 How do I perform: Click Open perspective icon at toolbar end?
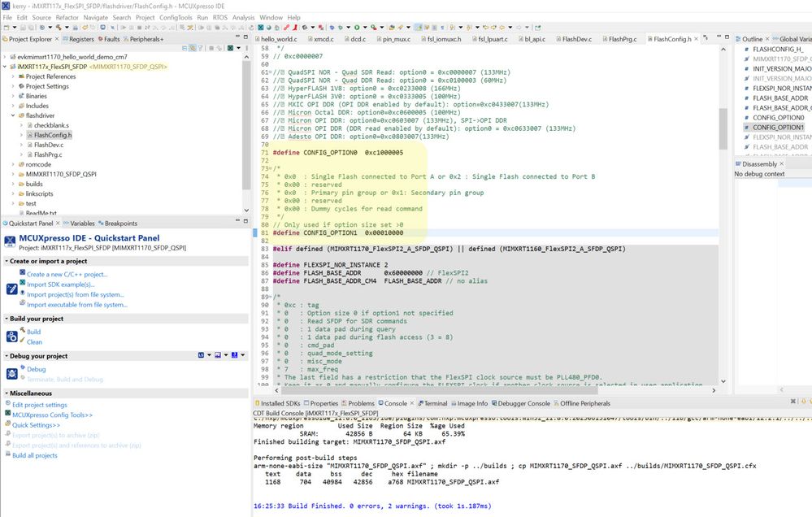pos(538,28)
